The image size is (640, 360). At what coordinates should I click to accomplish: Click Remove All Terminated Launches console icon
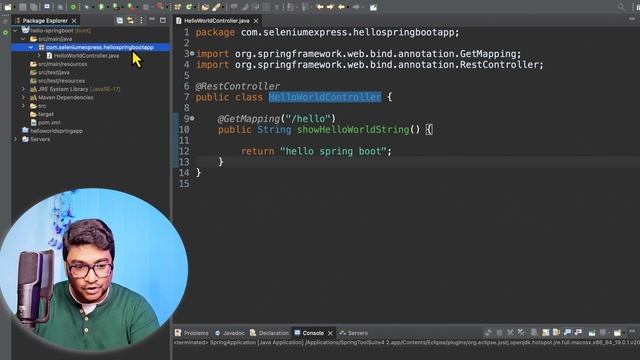click(521, 333)
